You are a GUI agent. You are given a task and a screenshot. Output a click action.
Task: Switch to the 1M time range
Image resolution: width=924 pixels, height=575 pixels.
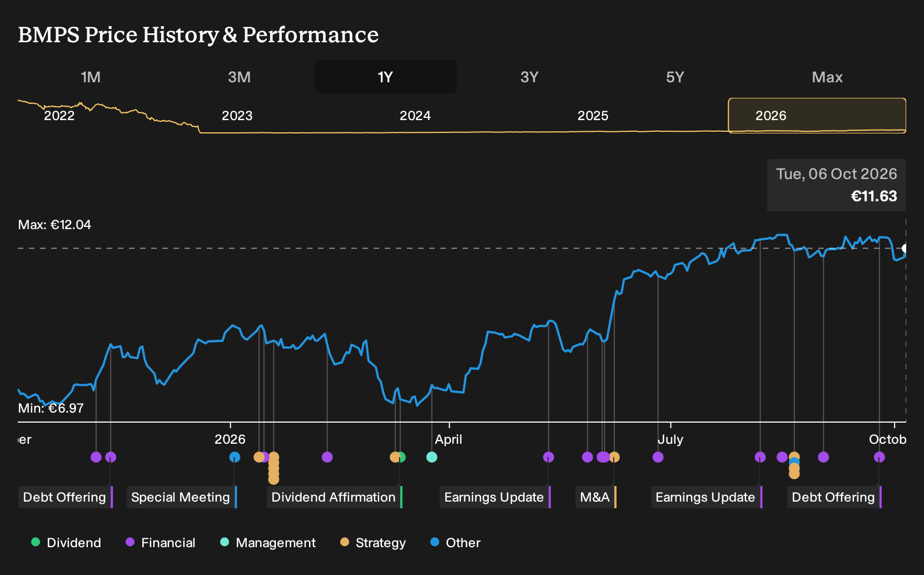(x=91, y=77)
